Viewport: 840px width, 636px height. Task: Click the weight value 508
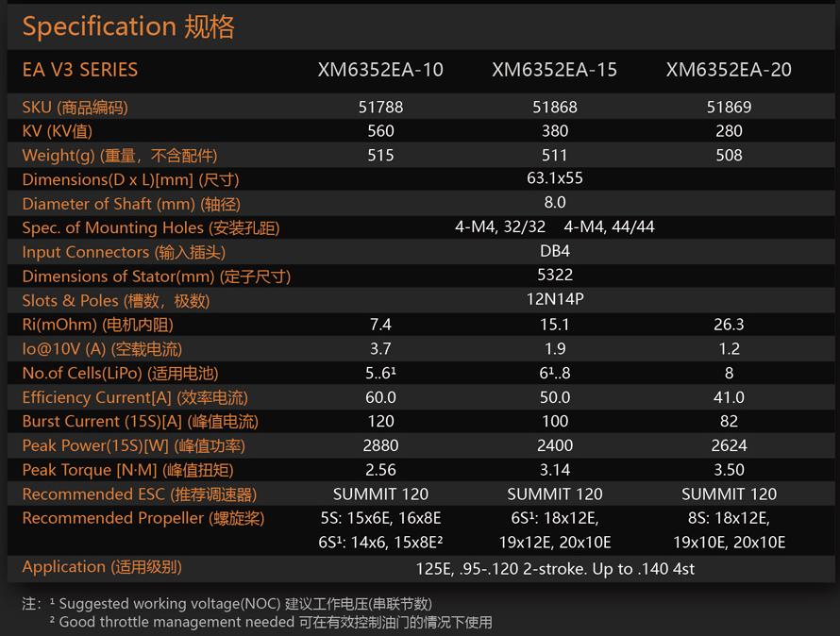click(x=729, y=155)
